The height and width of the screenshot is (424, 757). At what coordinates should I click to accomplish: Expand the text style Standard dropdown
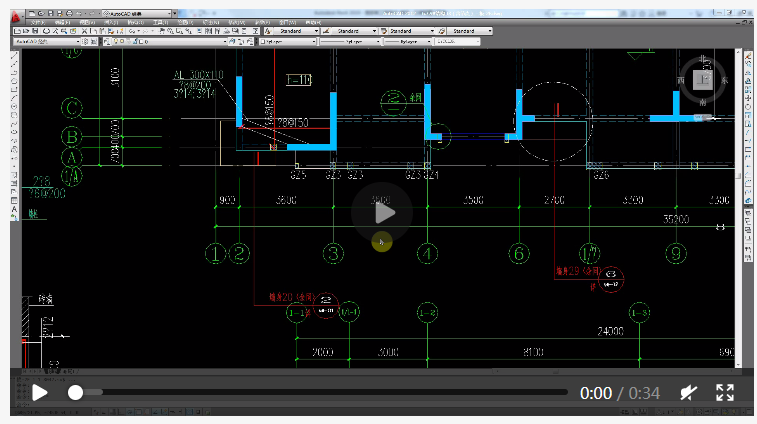[x=297, y=31]
